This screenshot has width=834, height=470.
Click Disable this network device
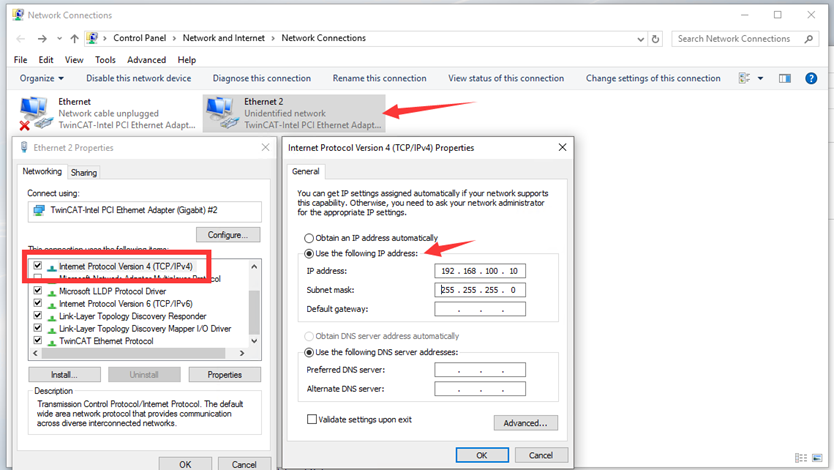138,78
